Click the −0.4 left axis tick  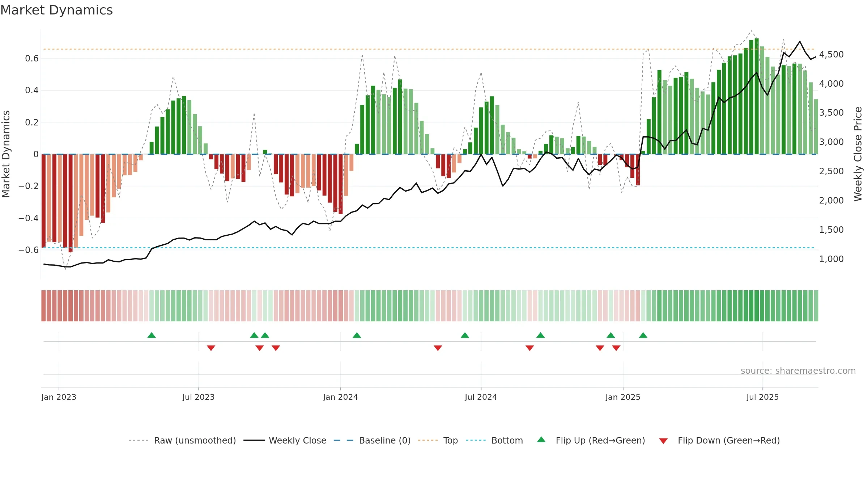click(29, 218)
